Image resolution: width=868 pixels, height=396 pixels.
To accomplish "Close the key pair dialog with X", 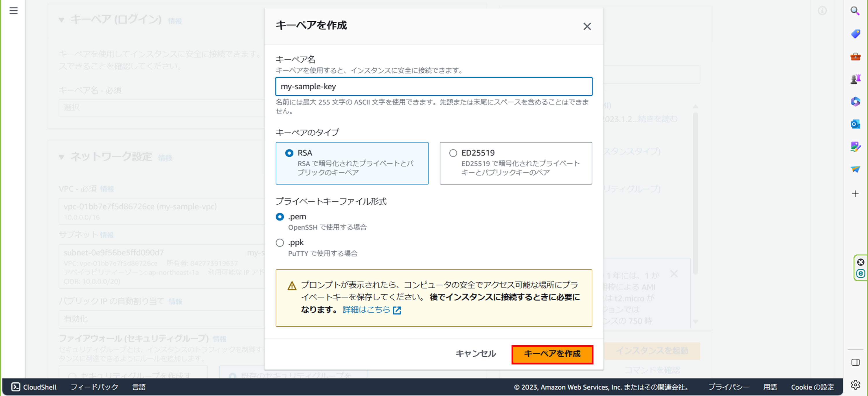I will click(587, 26).
